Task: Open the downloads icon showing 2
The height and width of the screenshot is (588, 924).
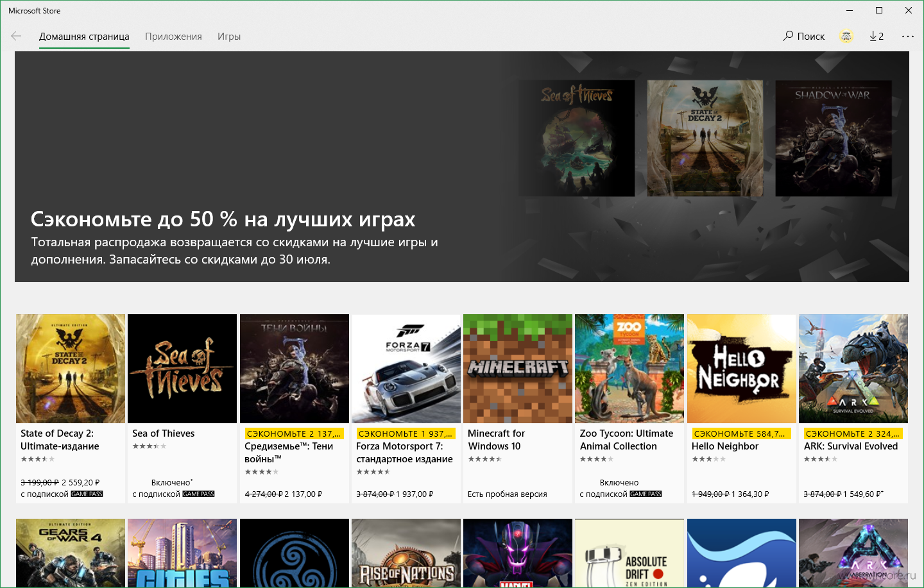Action: click(877, 36)
